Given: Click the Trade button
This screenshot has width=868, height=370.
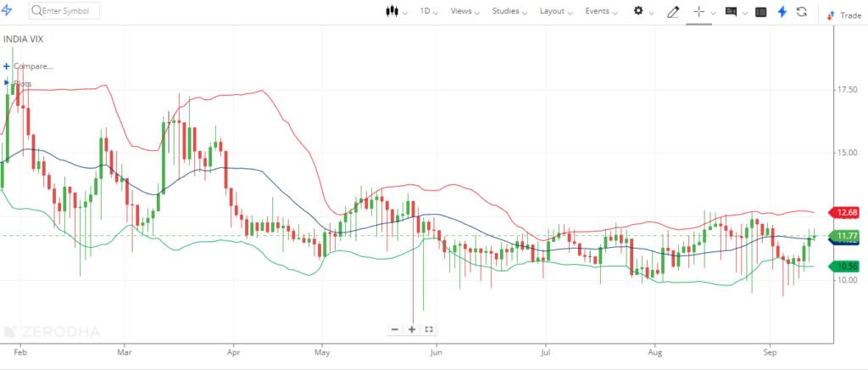Looking at the screenshot, I should 843,15.
